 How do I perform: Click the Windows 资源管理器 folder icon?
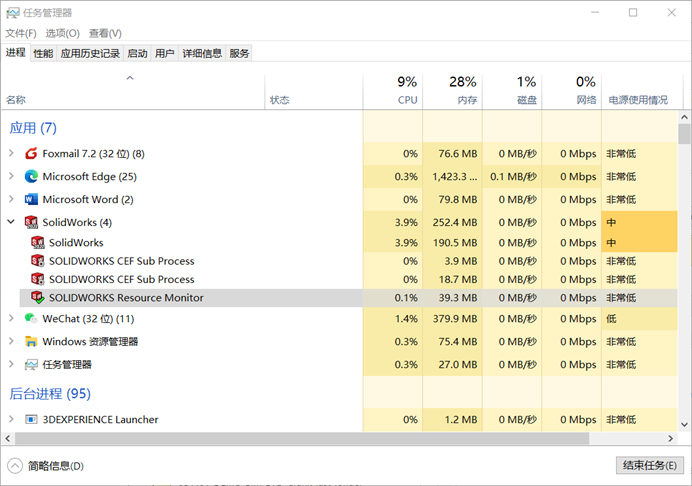pos(31,341)
